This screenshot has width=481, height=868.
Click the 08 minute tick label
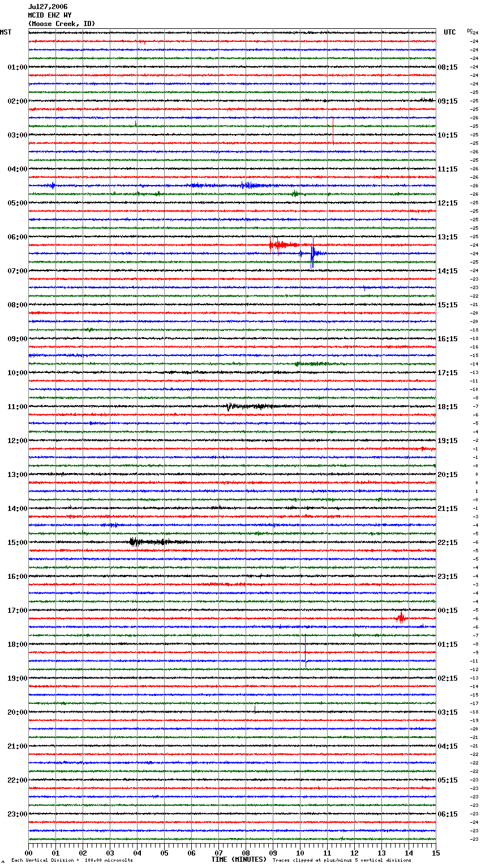(x=246, y=853)
